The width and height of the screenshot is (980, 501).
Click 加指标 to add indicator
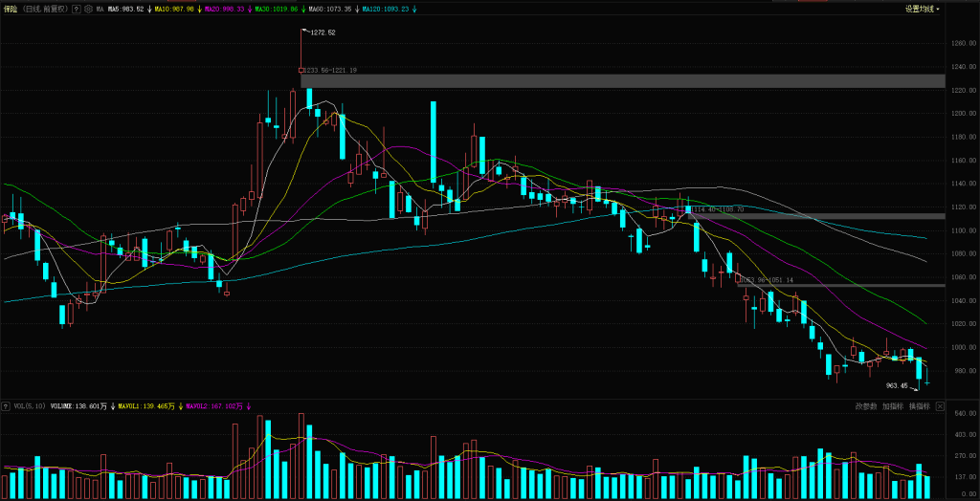tap(893, 406)
